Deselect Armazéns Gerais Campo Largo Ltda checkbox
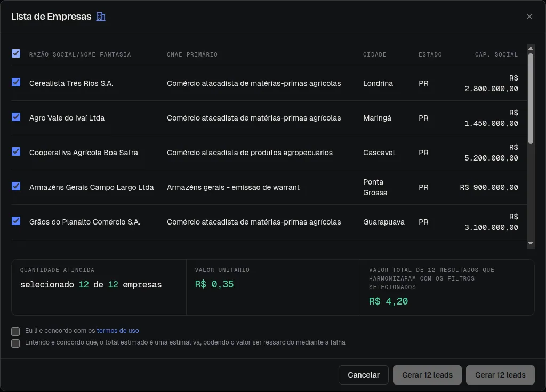The image size is (546, 392). [15, 186]
